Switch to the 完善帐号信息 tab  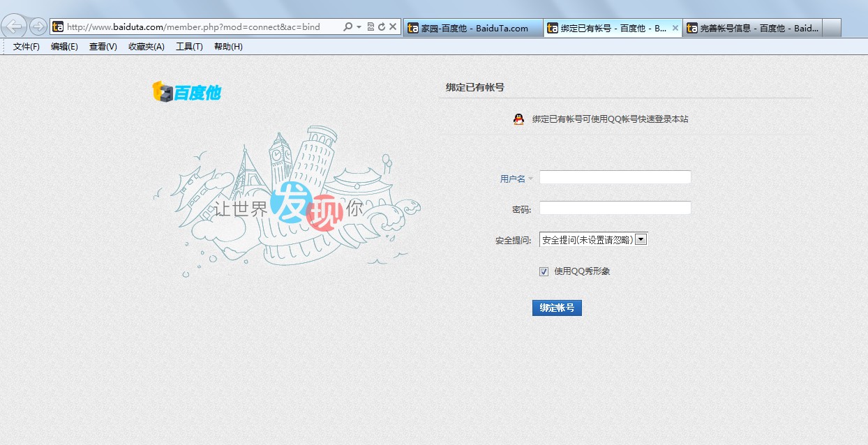click(x=752, y=28)
